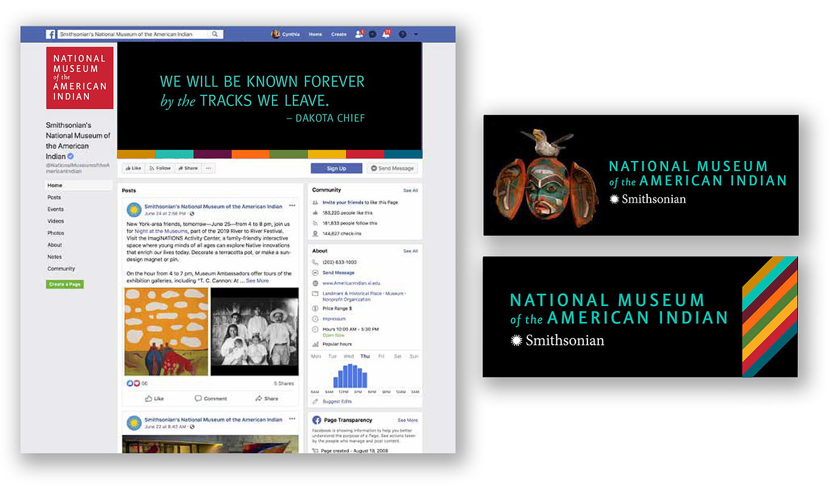
Task: Click the Sign Up button
Action: 336,168
